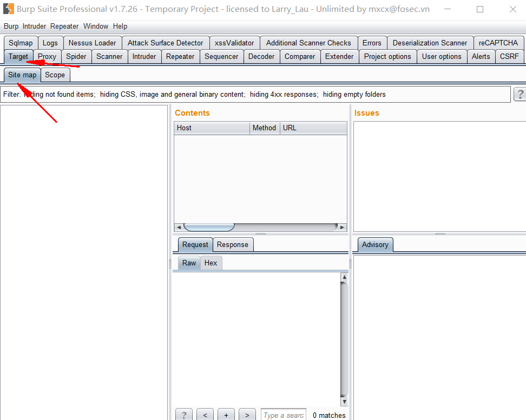The width and height of the screenshot is (526, 420).
Task: Switch to the Intruder tool tab
Action: coord(144,56)
